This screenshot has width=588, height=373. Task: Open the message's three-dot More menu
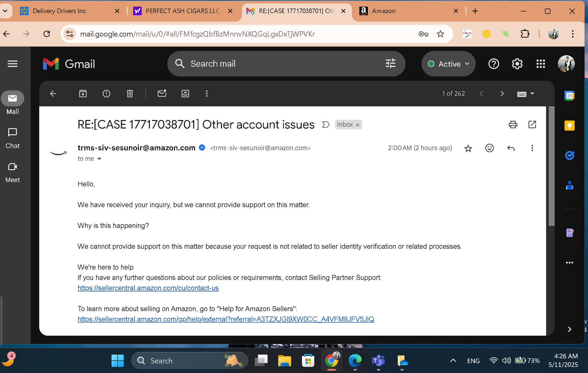pyautogui.click(x=532, y=148)
